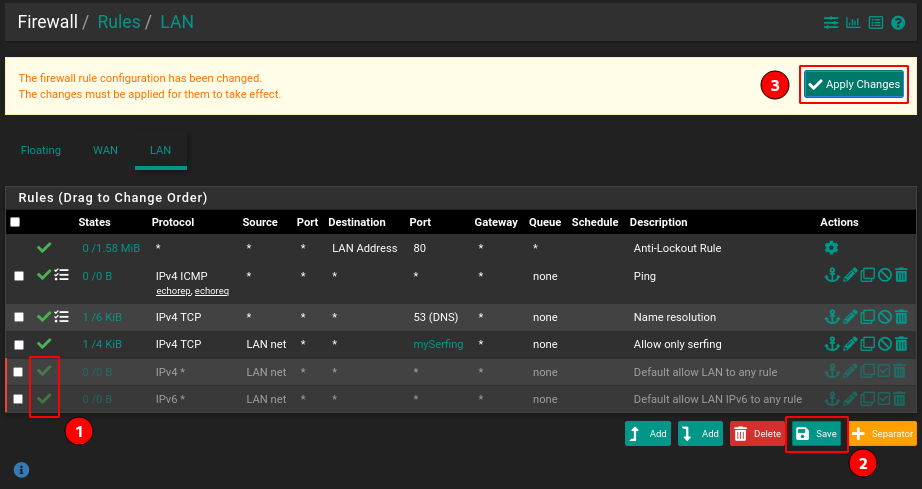Image resolution: width=922 pixels, height=489 pixels.
Task: Disable the Ping rule using ban icon
Action: pyautogui.click(x=884, y=275)
